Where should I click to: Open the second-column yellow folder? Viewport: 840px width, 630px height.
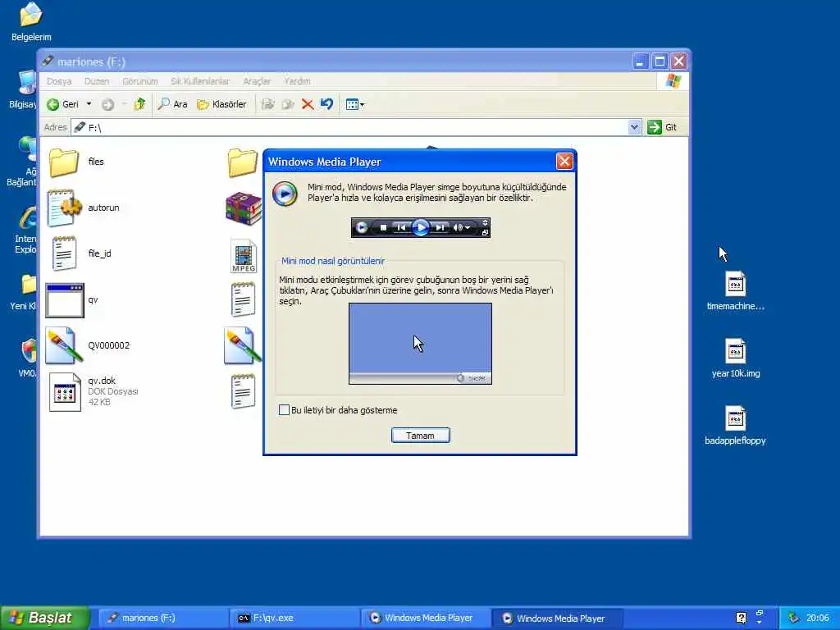242,162
